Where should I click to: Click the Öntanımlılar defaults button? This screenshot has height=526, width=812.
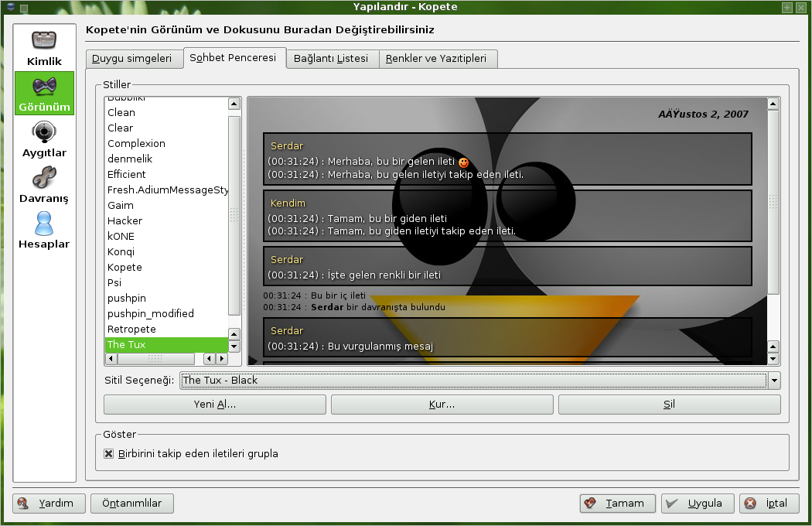[132, 504]
